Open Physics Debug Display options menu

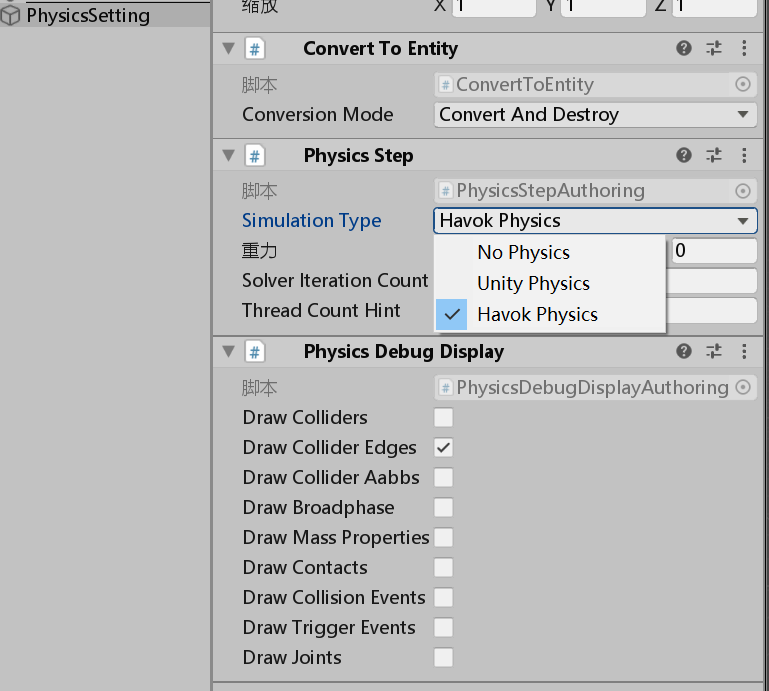point(744,351)
